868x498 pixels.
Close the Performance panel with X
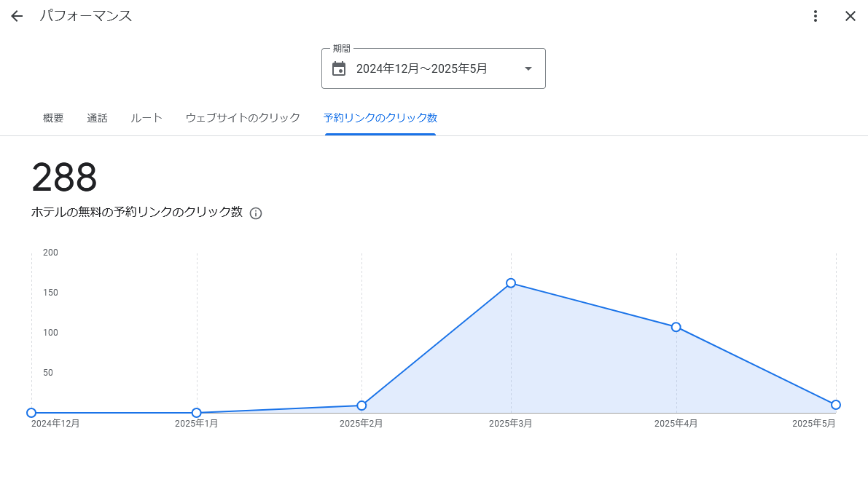(850, 16)
